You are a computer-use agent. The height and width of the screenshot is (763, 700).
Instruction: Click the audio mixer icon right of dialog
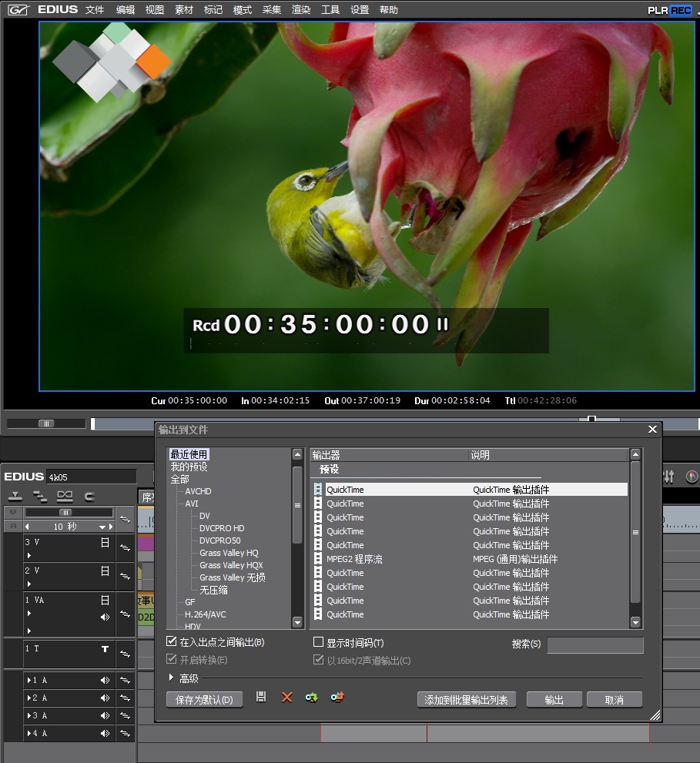point(669,477)
